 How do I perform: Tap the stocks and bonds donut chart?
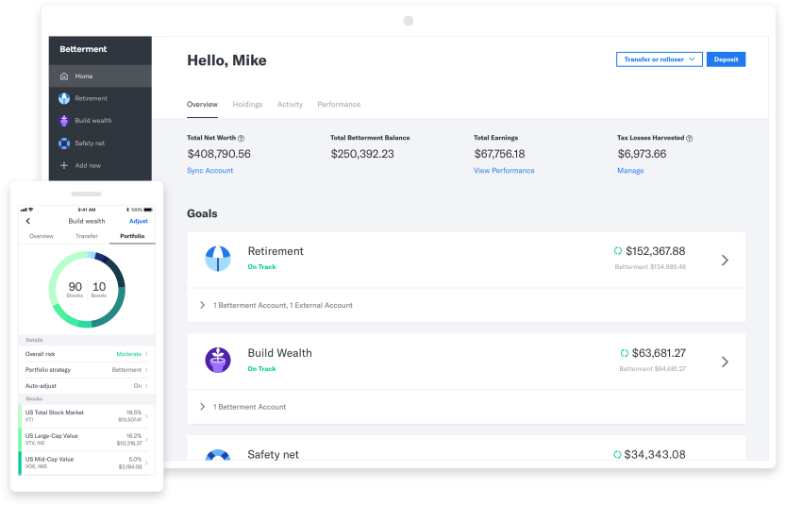tap(87, 290)
